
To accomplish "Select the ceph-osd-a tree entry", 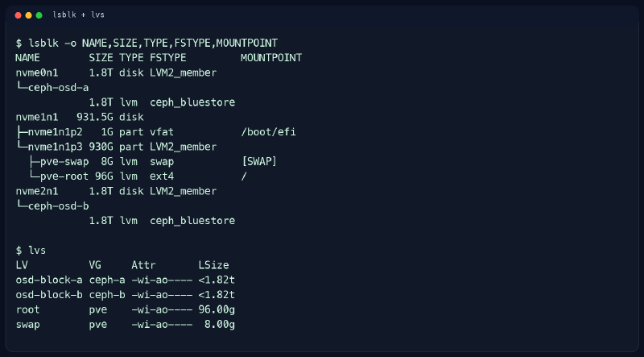I will tap(52, 88).
